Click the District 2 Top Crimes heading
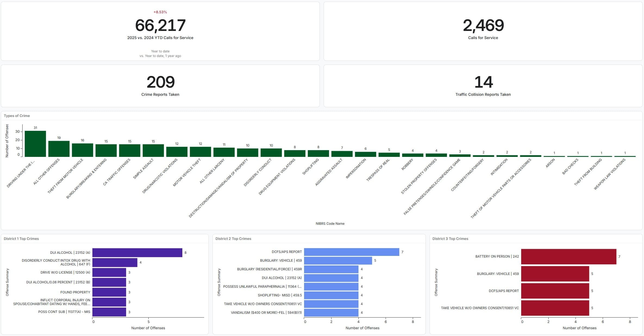Screen dimensions: 644x336 click(233, 239)
